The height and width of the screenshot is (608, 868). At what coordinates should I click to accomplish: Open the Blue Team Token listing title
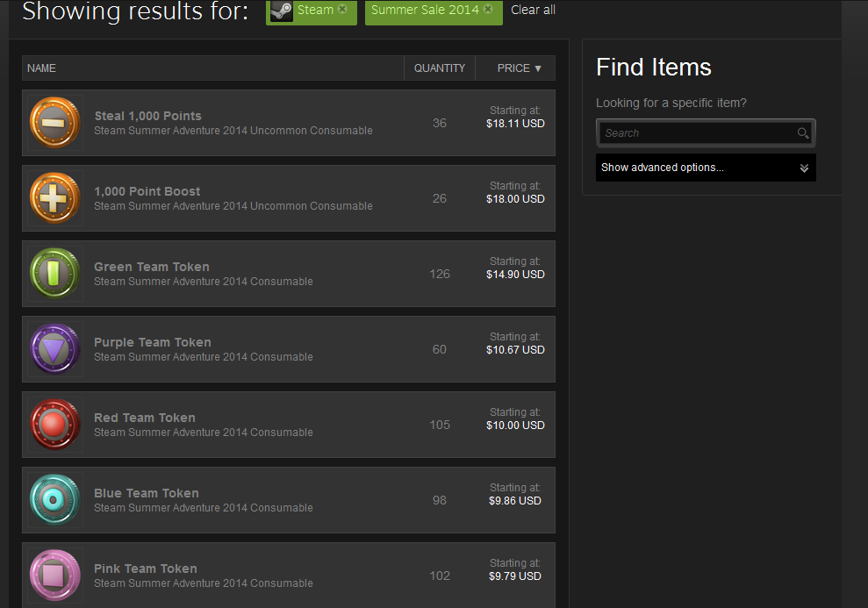[x=147, y=493]
